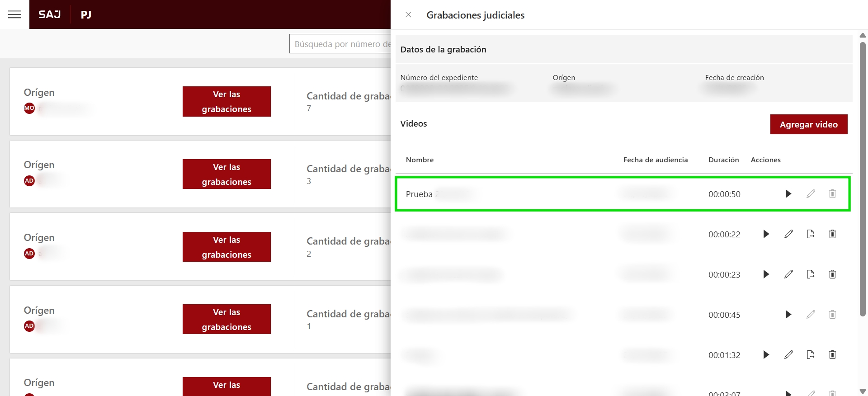Delete the 00:00:22 duration video

pyautogui.click(x=832, y=234)
